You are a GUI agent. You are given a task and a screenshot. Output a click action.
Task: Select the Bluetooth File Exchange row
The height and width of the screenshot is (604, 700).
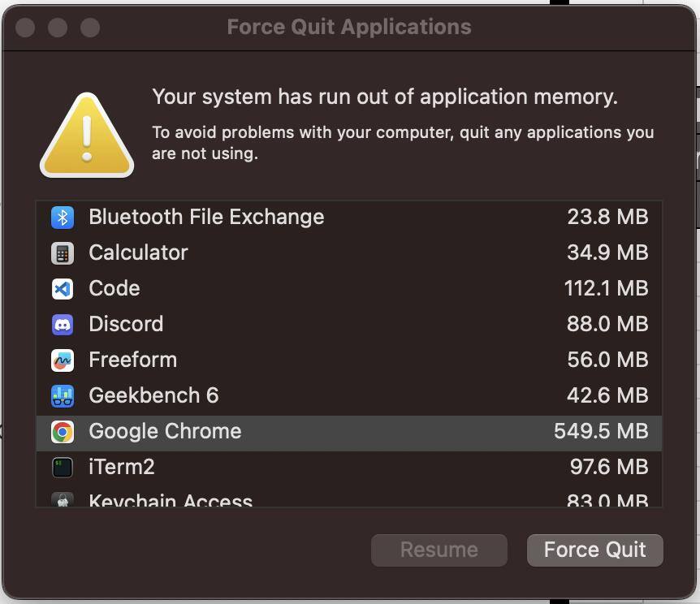206,218
